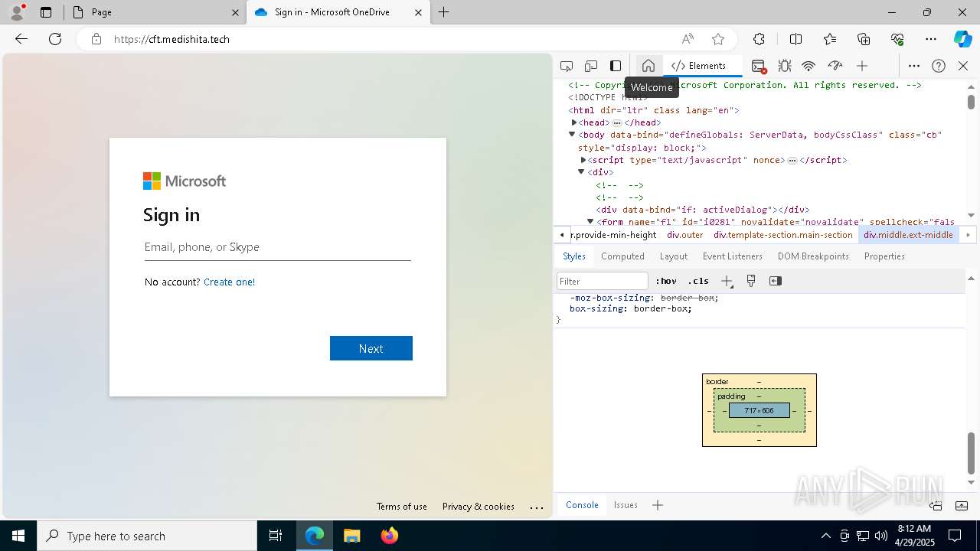
Task: Toggle the :hov element state panel
Action: click(666, 281)
